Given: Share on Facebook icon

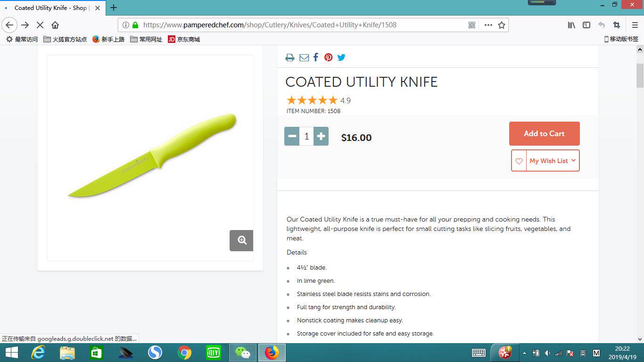Looking at the screenshot, I should coord(316,58).
